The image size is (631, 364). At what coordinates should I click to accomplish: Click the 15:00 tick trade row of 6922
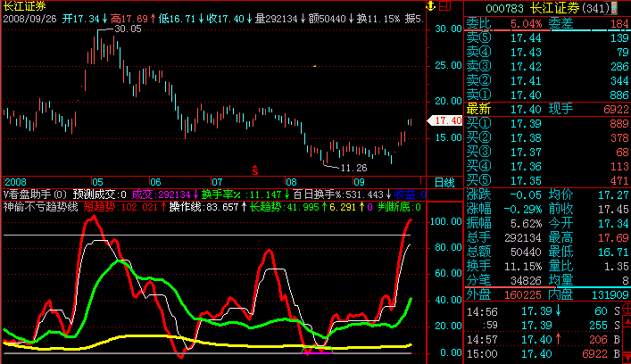tap(544, 353)
